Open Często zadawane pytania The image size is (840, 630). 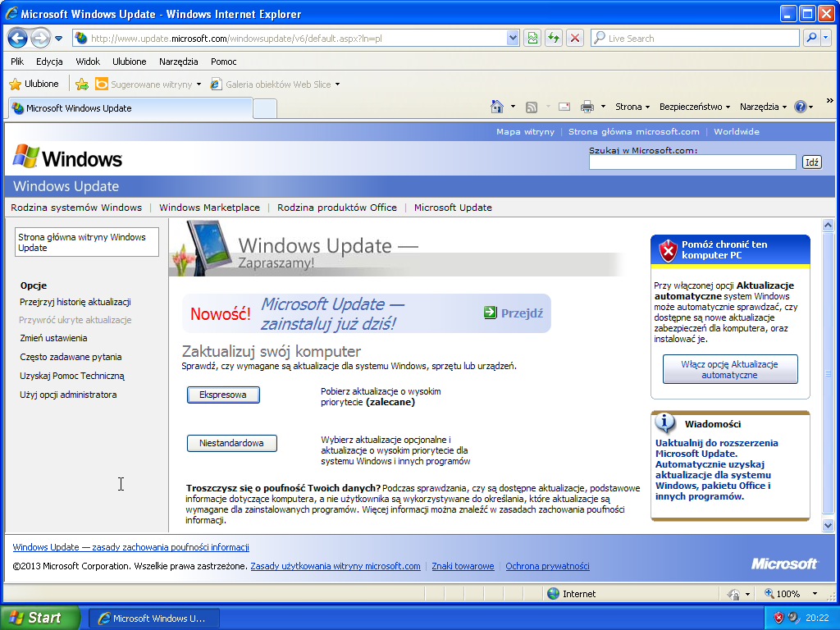(x=71, y=357)
